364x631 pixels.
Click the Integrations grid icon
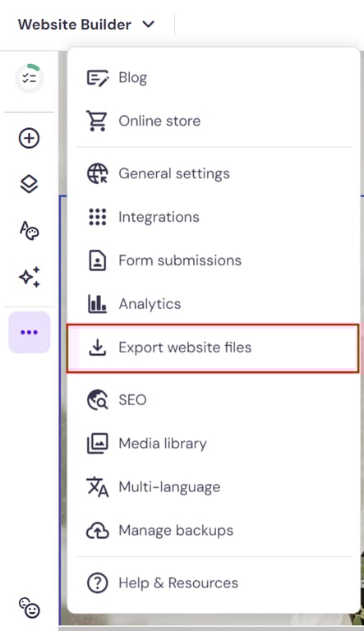pyautogui.click(x=98, y=217)
